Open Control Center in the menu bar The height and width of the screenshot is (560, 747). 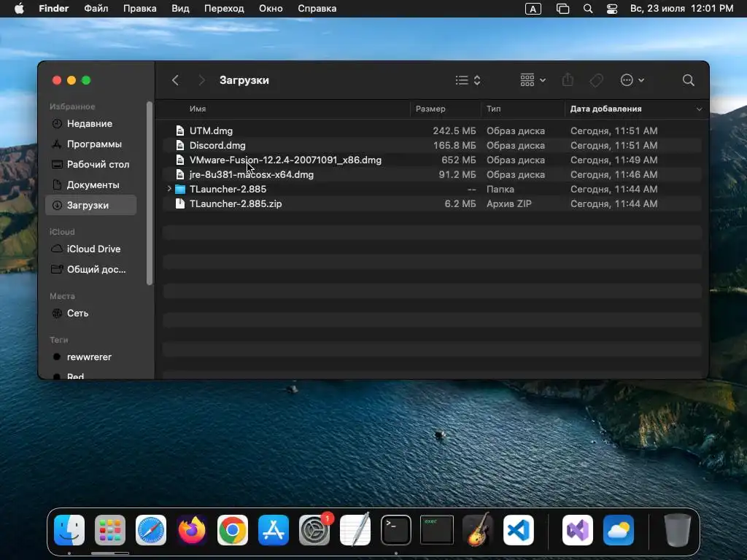pyautogui.click(x=612, y=9)
